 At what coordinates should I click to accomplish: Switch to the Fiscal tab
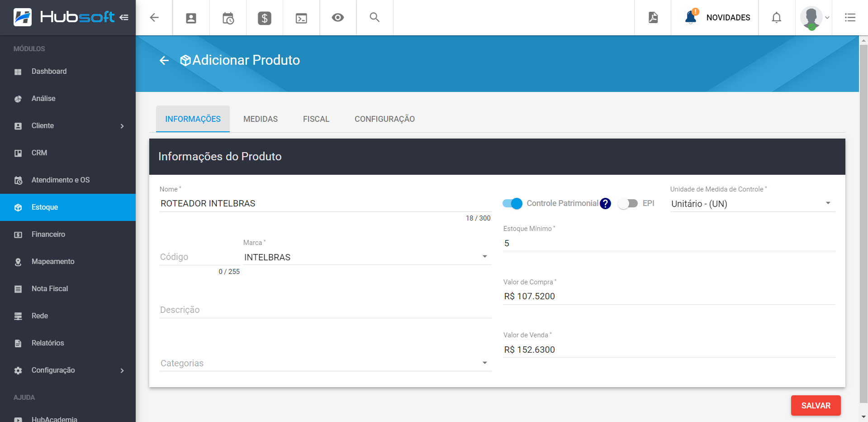point(316,119)
